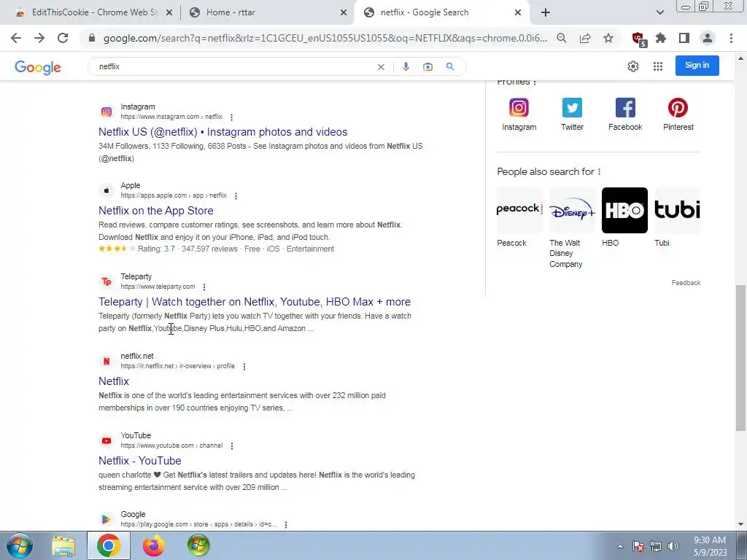Clear the netflix search query

tap(381, 67)
